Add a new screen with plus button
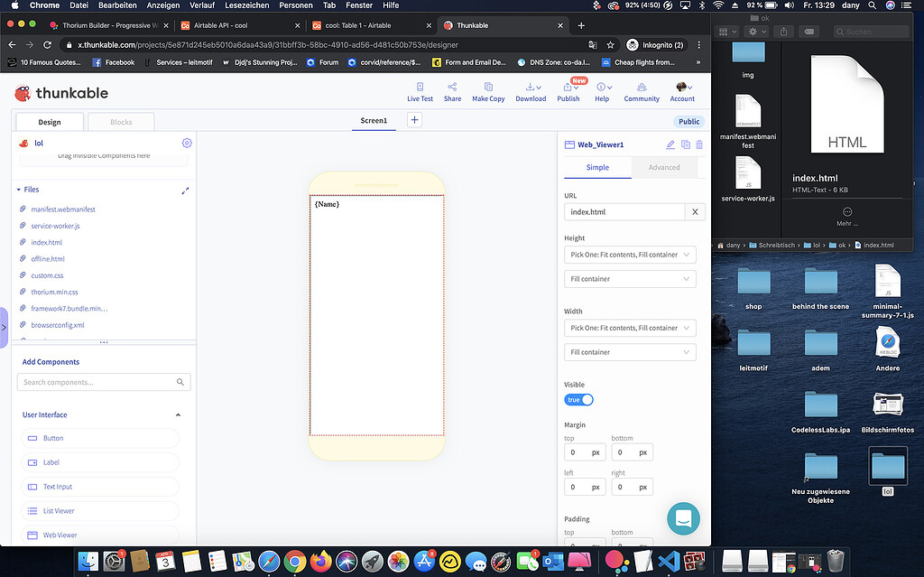The image size is (924, 577). coord(415,120)
